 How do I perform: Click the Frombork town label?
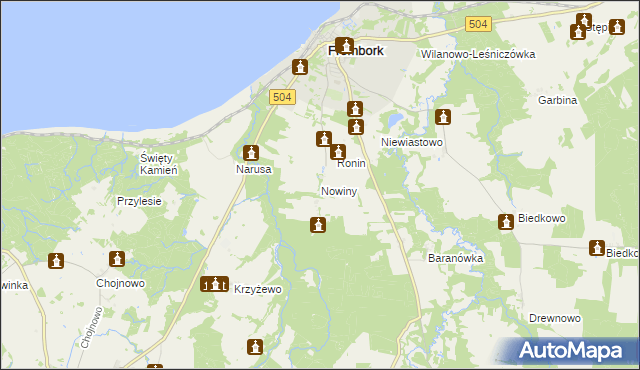[x=356, y=51]
